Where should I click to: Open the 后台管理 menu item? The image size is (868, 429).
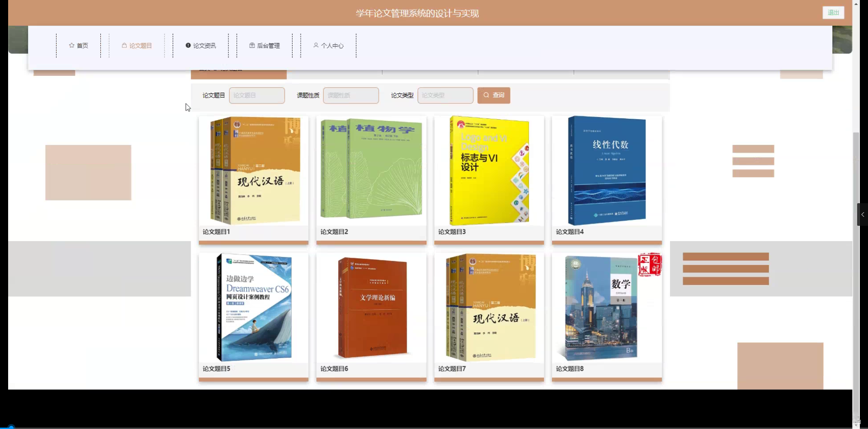[264, 46]
